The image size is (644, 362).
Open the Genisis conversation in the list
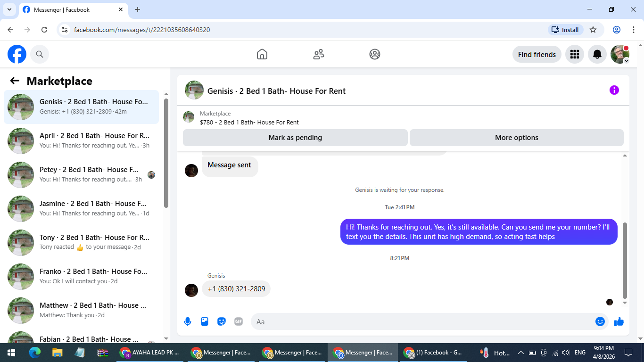pyautogui.click(x=82, y=107)
